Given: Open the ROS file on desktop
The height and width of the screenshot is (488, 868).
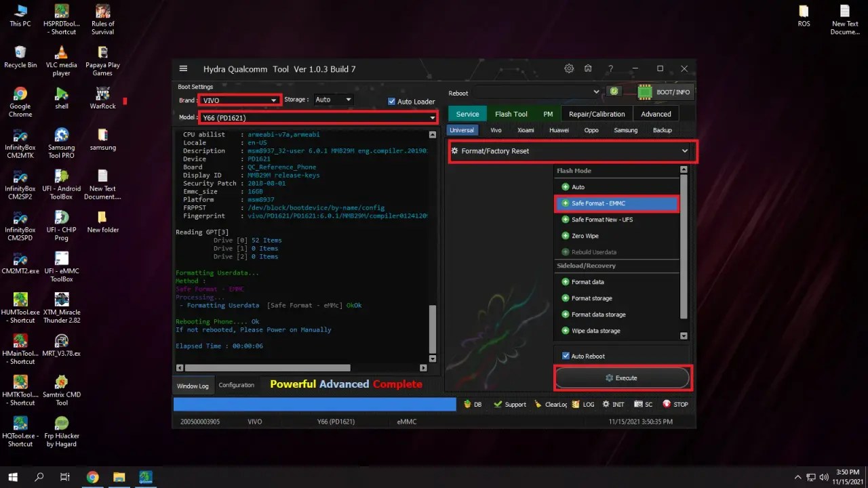Looking at the screenshot, I should coord(804,16).
